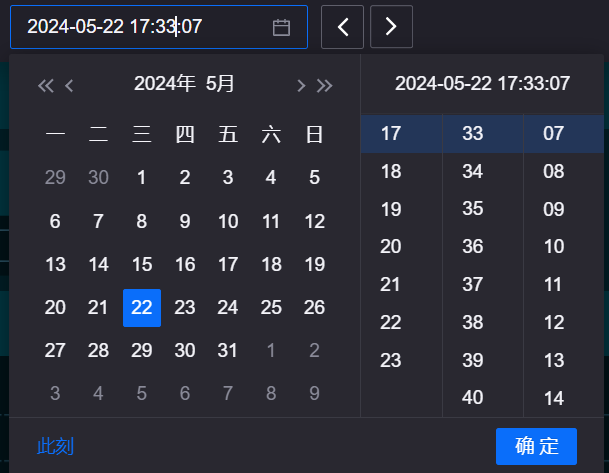This screenshot has height=473, width=609.
Task: Click the calendar icon in date field
Action: click(281, 27)
